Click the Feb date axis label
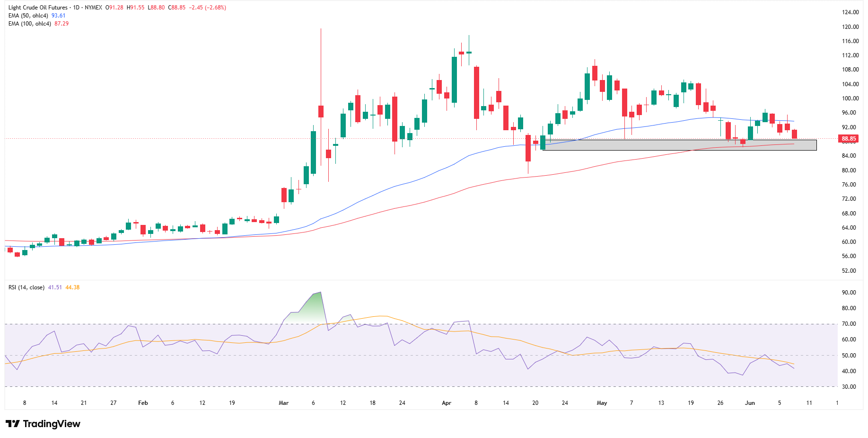This screenshot has height=438, width=868. pyautogui.click(x=143, y=403)
